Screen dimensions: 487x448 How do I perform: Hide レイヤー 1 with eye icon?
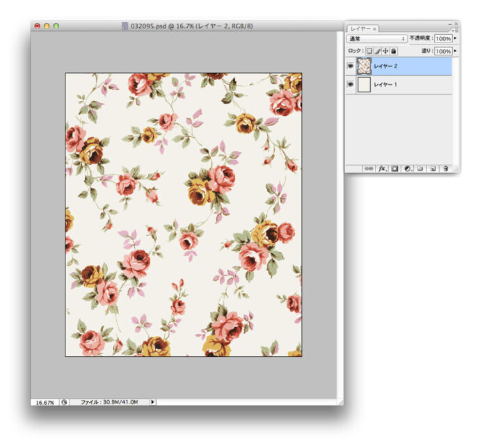(x=350, y=85)
